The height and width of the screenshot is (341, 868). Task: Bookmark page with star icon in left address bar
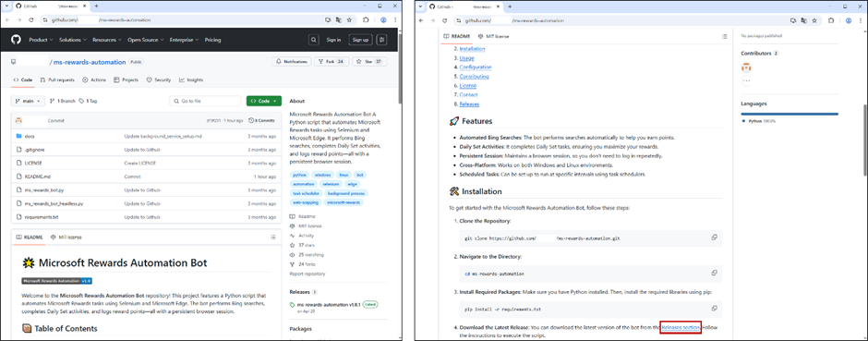click(x=349, y=19)
